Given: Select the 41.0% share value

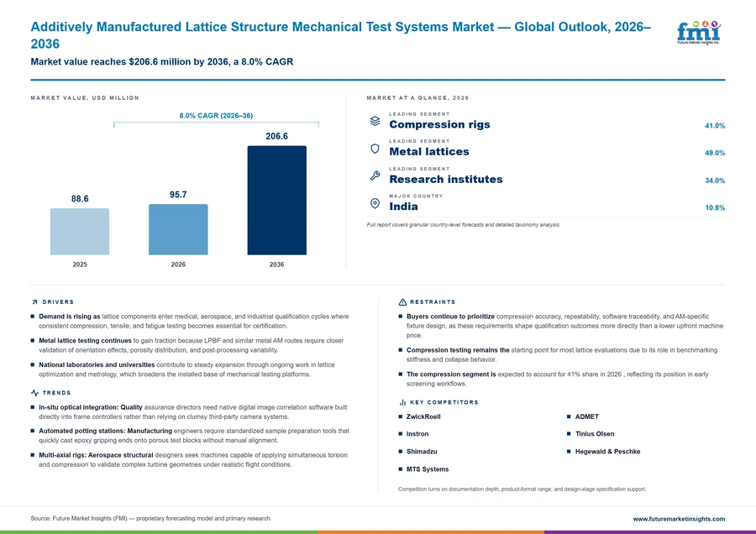Looking at the screenshot, I should 715,126.
